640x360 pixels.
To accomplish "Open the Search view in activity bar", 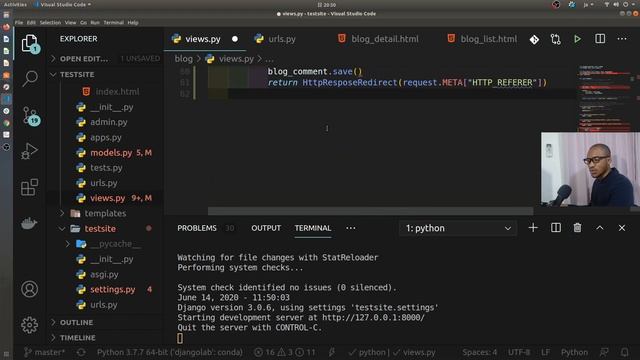I will tap(30, 78).
